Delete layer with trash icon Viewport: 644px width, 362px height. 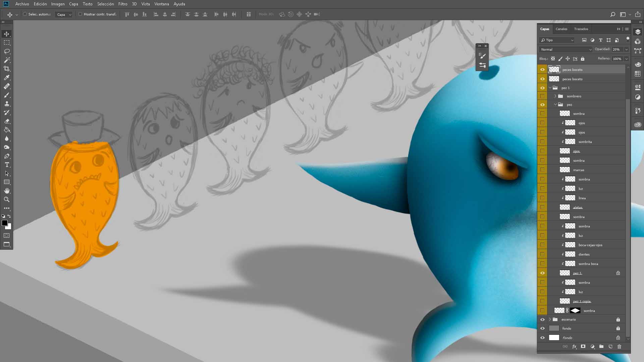coord(619,347)
